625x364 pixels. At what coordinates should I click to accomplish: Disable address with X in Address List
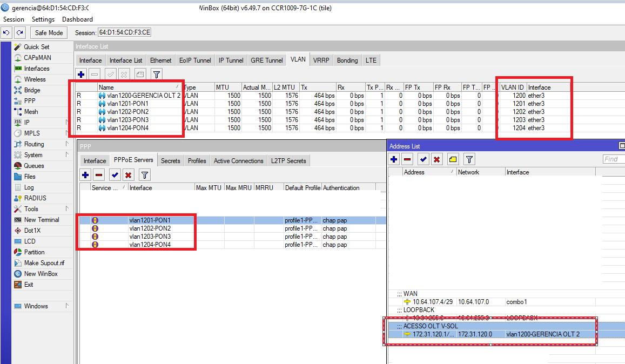pyautogui.click(x=437, y=159)
